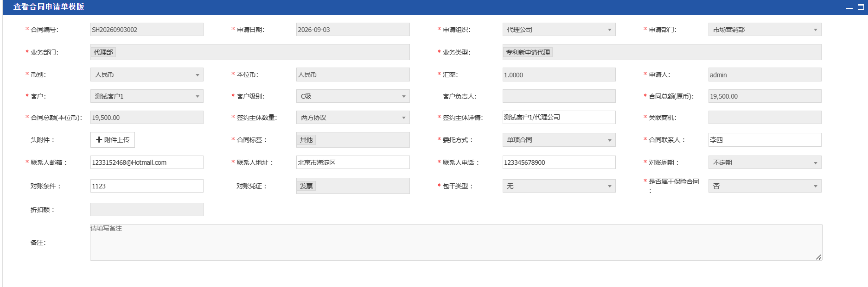The height and width of the screenshot is (287, 868).
Task: Click the 合同总额(本位币) field 19,500.00
Action: click(x=147, y=118)
